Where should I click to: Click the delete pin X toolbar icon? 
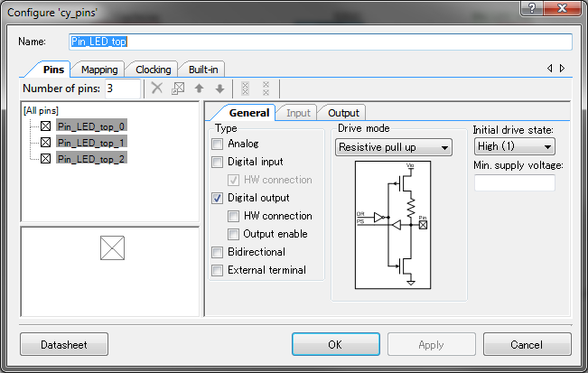[157, 89]
